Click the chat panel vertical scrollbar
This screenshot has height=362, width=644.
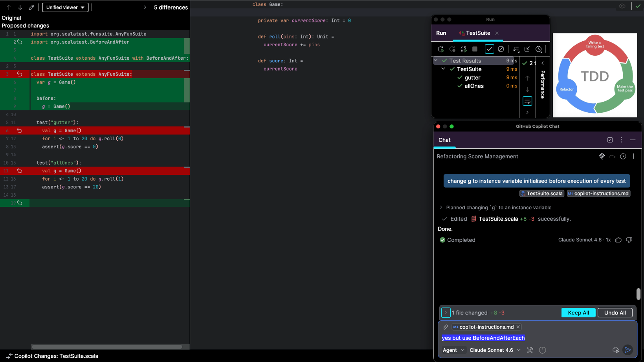coord(638,294)
